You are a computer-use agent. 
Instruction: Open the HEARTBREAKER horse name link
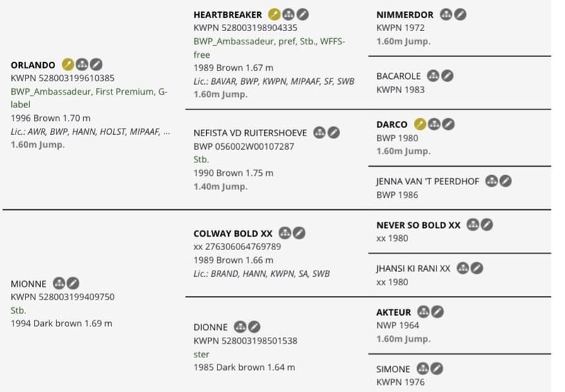pyautogui.click(x=227, y=15)
